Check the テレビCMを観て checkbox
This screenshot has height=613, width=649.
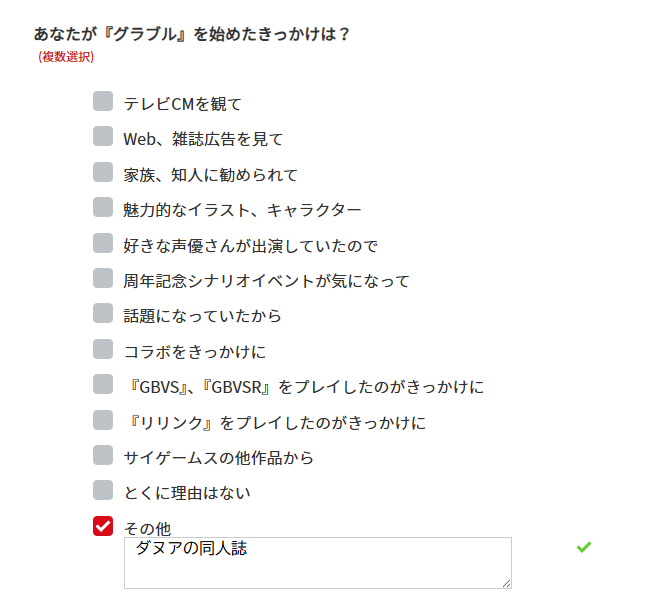point(103,101)
